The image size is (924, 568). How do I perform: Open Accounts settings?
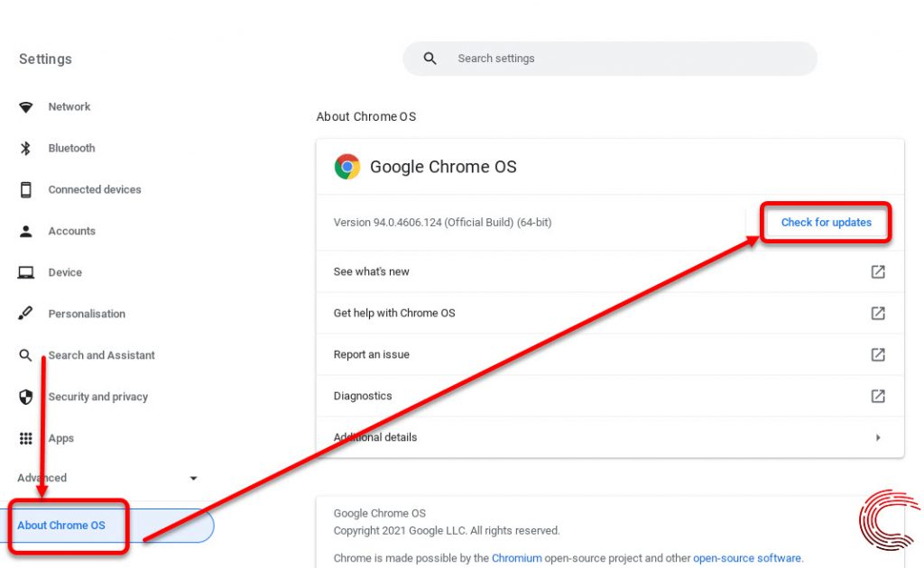click(72, 232)
